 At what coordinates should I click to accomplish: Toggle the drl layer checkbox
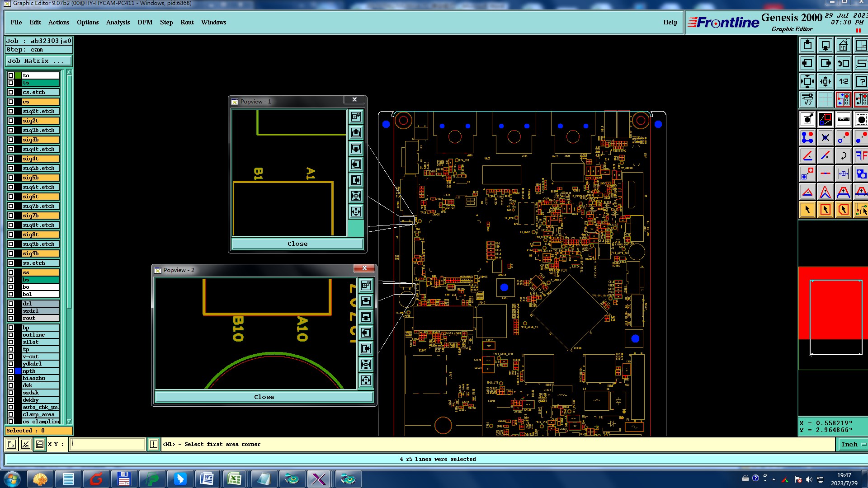(11, 304)
